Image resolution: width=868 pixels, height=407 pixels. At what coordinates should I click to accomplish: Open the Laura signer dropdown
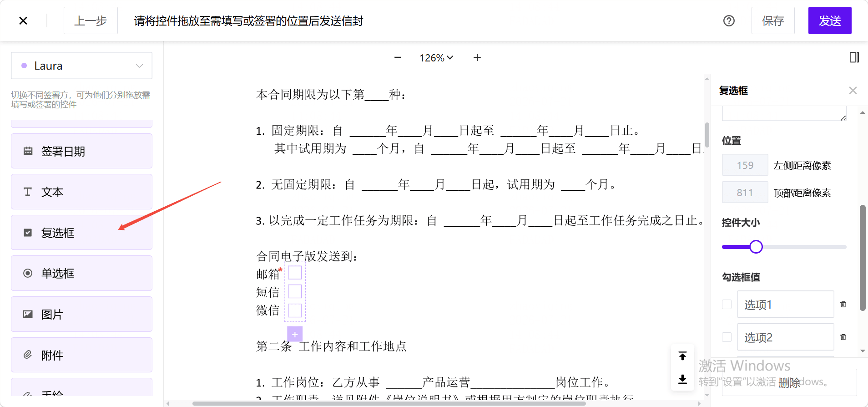coord(82,66)
